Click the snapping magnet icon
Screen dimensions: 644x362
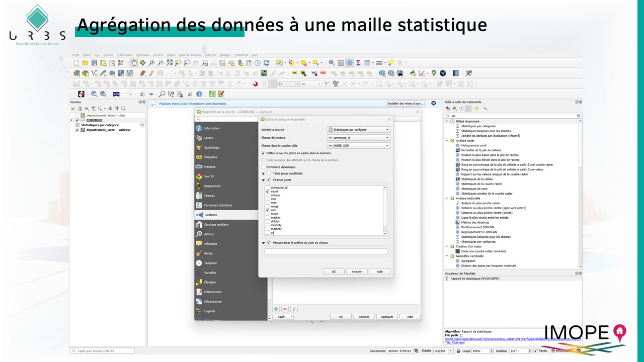(x=255, y=84)
